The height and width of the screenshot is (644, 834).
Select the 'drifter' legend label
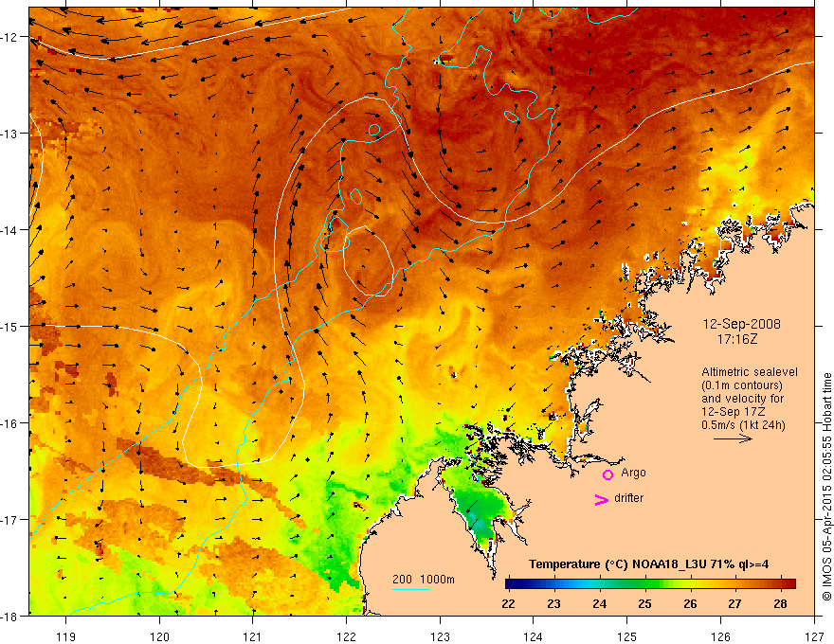coord(628,498)
